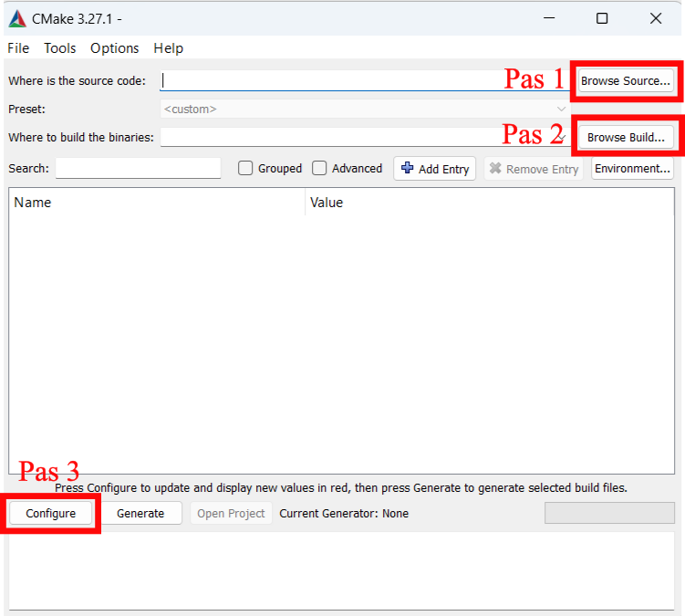Enable the Advanced checkbox
Image resolution: width=685 pixels, height=616 pixels.
click(x=319, y=168)
